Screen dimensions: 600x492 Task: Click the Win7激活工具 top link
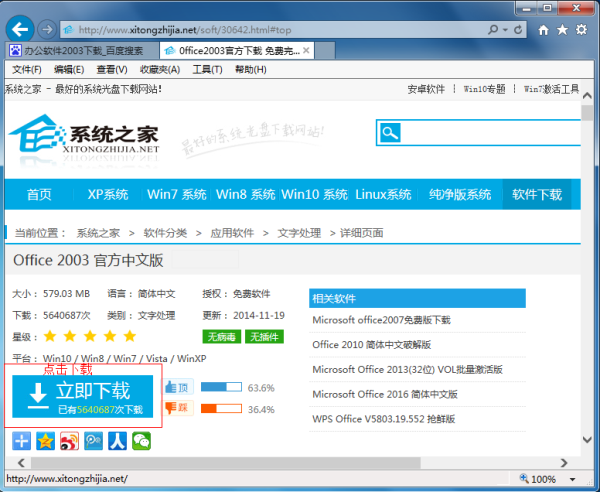click(x=551, y=89)
